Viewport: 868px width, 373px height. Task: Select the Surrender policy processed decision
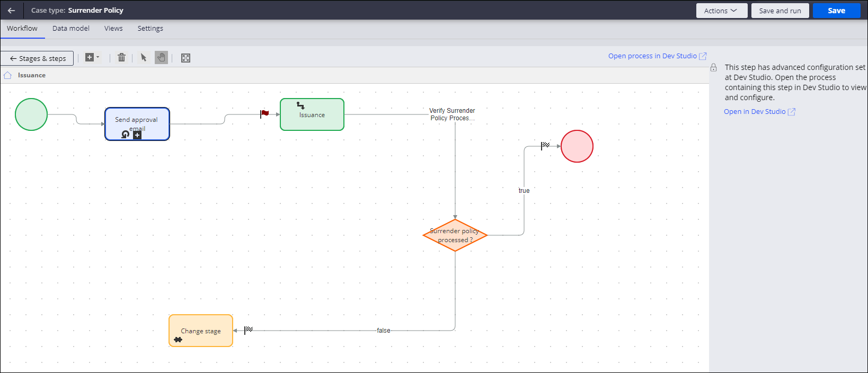(455, 235)
